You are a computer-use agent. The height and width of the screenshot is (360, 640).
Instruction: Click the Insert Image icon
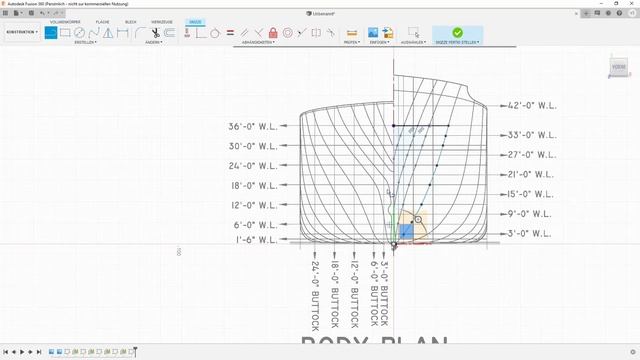373,33
